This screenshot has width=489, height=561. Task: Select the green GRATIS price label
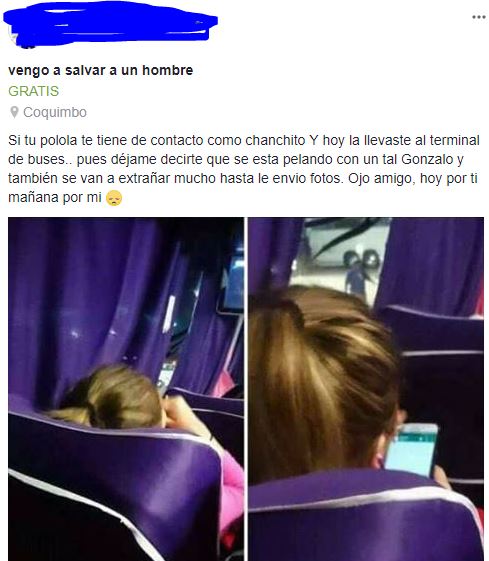[x=34, y=91]
